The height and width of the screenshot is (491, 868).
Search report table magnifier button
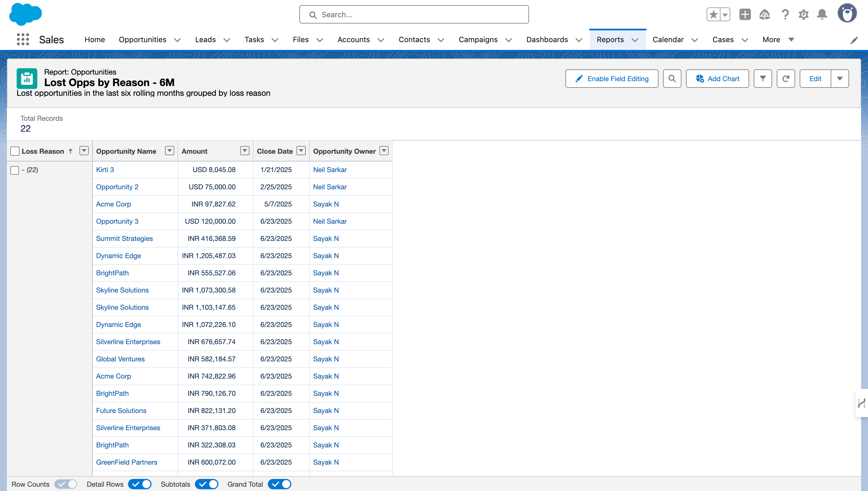click(x=672, y=79)
